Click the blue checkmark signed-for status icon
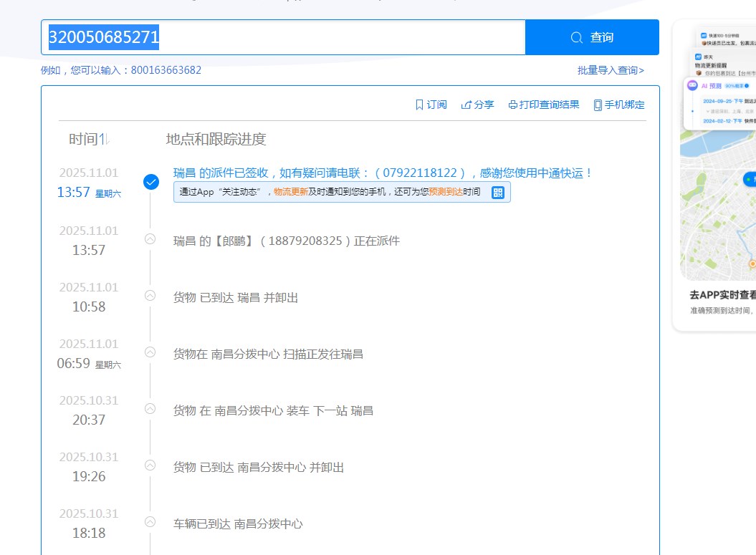The image size is (756, 555). [150, 182]
